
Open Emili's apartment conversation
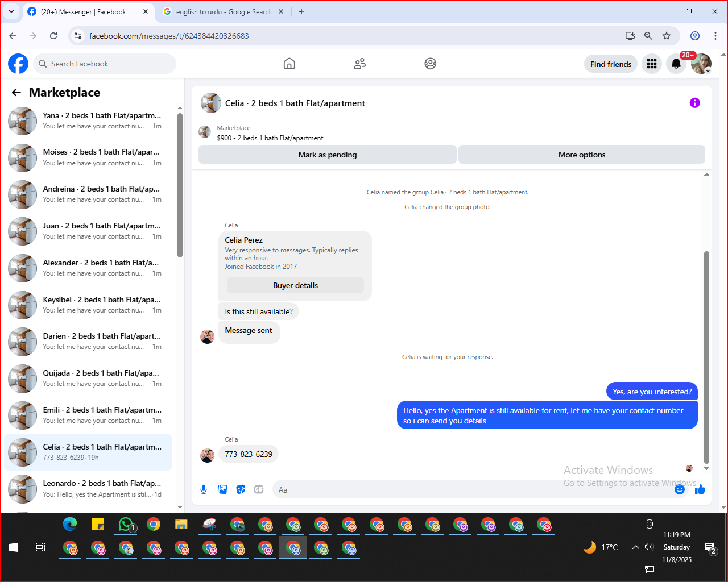pyautogui.click(x=88, y=415)
